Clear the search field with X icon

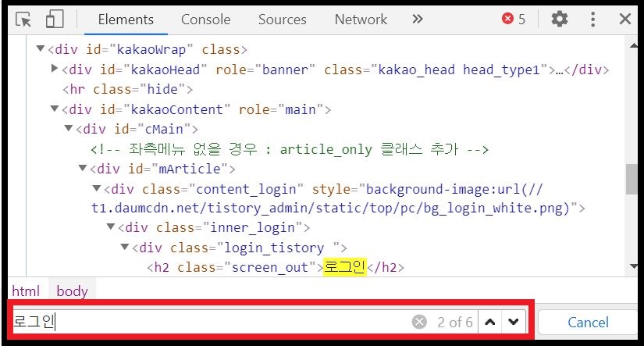point(419,322)
